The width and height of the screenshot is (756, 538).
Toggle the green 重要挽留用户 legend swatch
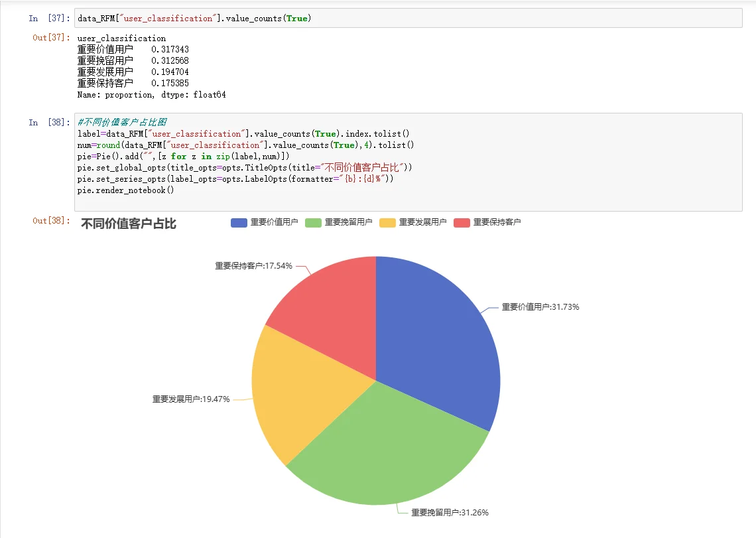[313, 222]
